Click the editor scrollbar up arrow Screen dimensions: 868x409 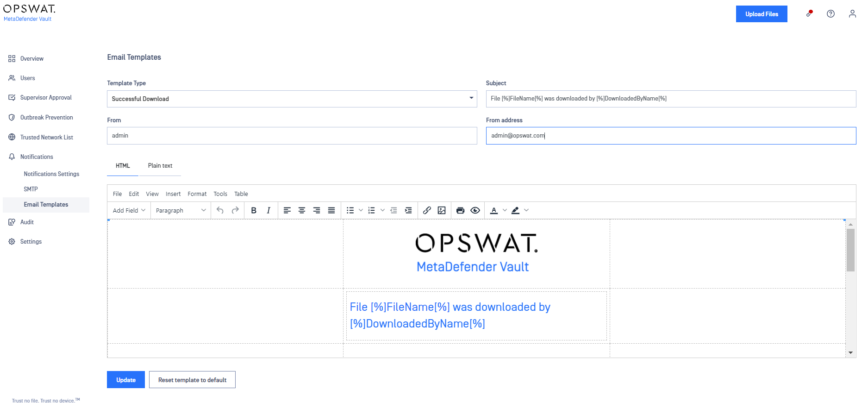click(850, 224)
